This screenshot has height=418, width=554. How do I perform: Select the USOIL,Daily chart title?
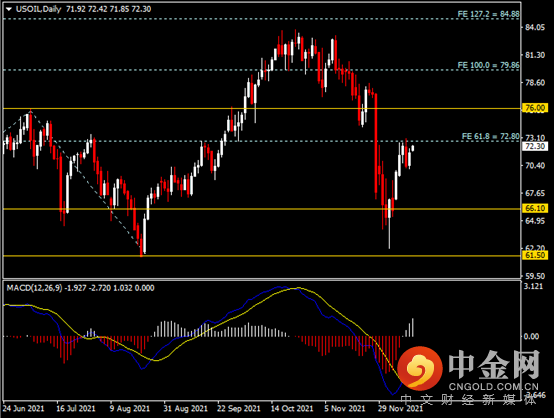click(39, 9)
